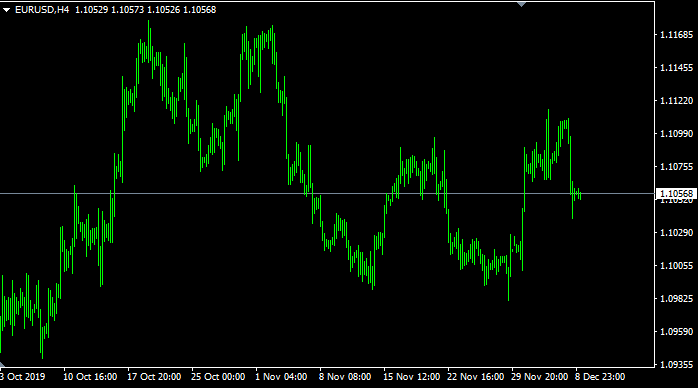Click time axis label 1 Nov 04:00

281,377
